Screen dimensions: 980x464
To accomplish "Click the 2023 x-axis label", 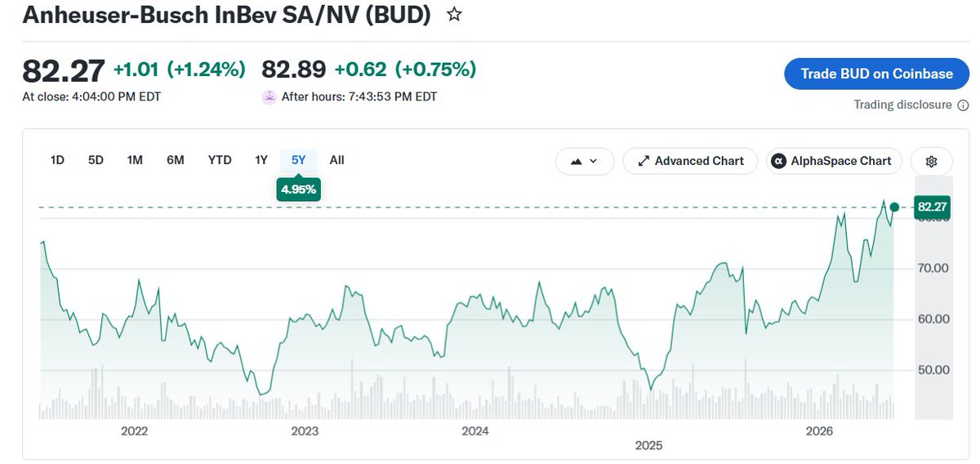I will pos(305,431).
